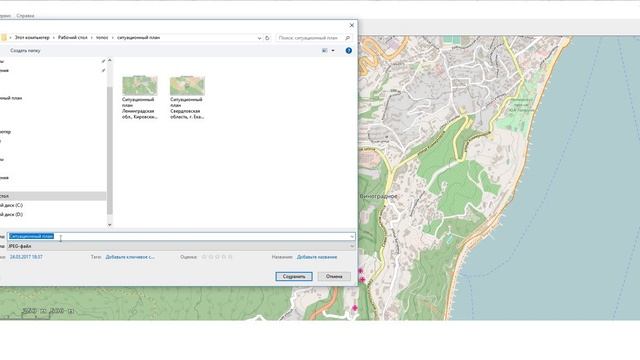Click the date value 24.03.2017 18:37
Image resolution: width=640 pixels, height=360 pixels.
[x=26, y=257]
